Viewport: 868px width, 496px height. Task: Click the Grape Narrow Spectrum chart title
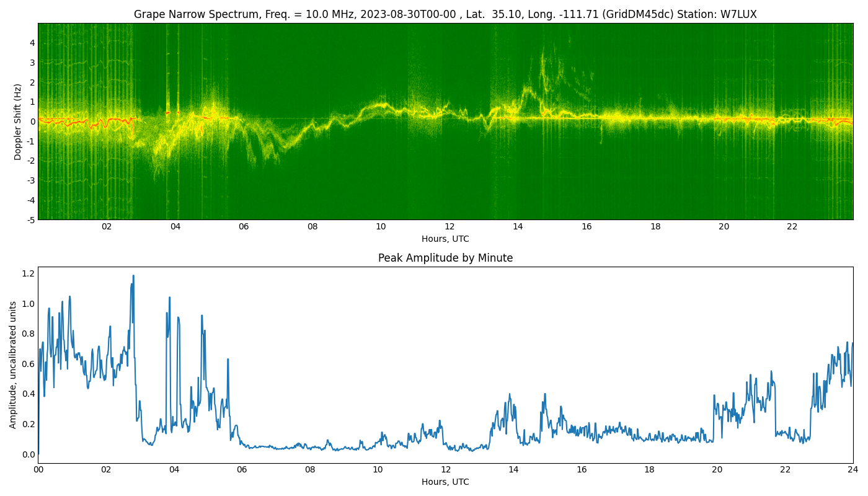click(x=445, y=14)
